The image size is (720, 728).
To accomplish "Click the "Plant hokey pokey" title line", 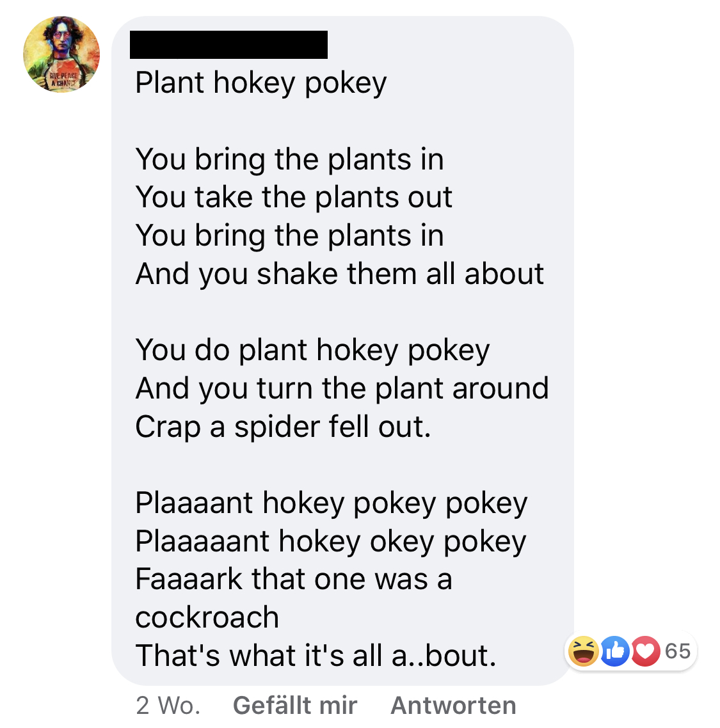I will tap(261, 83).
